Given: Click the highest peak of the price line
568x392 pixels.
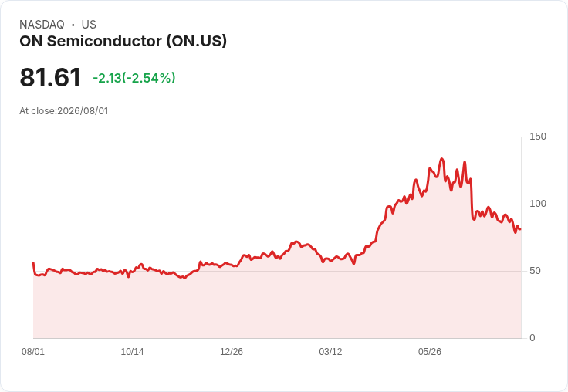Looking at the screenshot, I should pyautogui.click(x=441, y=159).
